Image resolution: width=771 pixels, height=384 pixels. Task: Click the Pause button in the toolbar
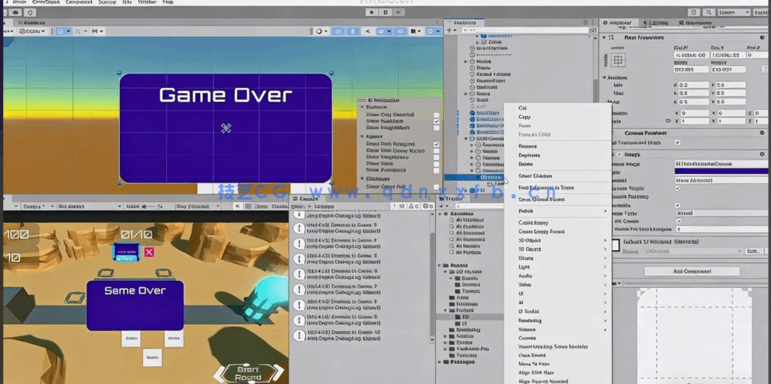[386, 12]
